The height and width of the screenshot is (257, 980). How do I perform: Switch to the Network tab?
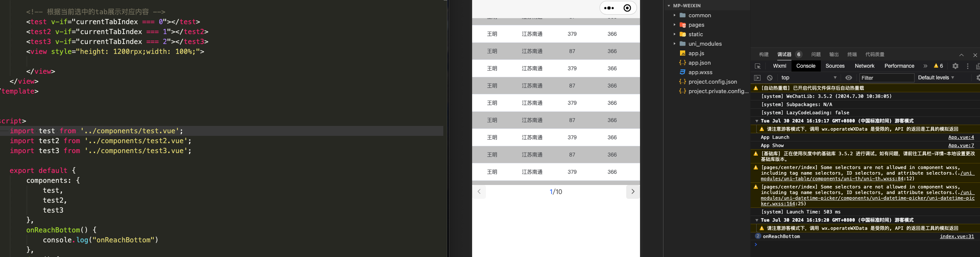click(865, 66)
